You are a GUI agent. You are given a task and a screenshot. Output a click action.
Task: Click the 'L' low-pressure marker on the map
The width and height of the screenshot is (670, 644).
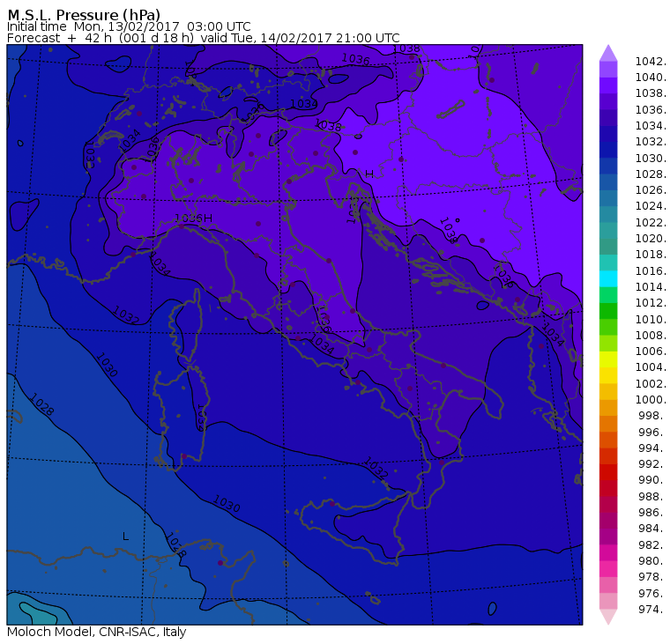pyautogui.click(x=125, y=537)
